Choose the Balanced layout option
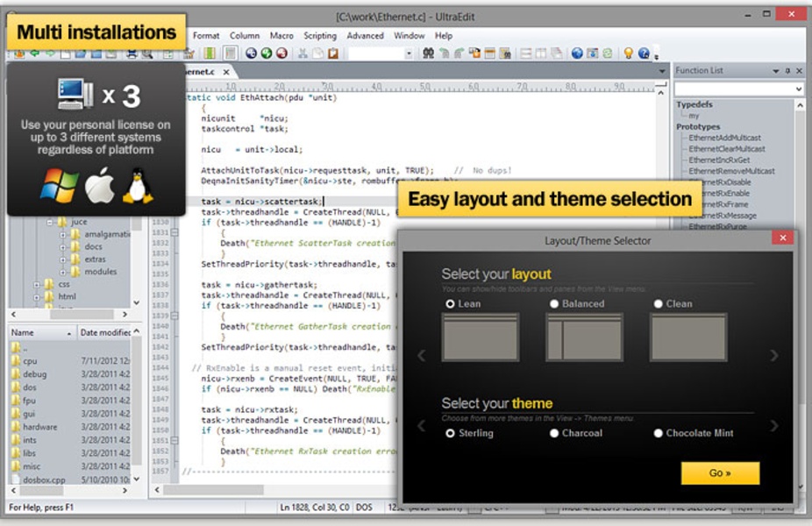 554,304
